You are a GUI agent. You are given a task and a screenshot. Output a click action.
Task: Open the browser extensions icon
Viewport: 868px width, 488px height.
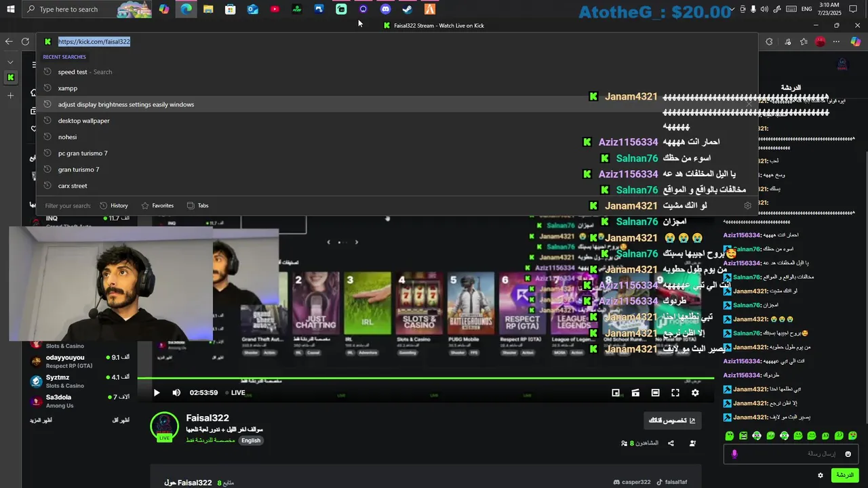(x=769, y=41)
